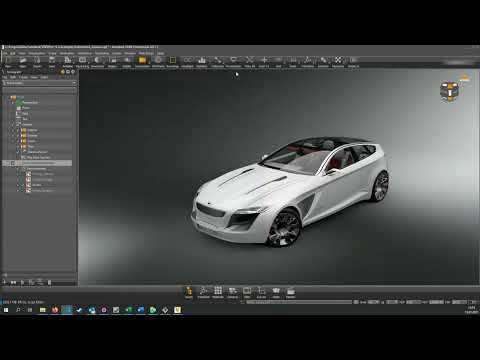The height and width of the screenshot is (360, 480).
Task: Open the Clips module in bottom bar
Action: click(247, 292)
